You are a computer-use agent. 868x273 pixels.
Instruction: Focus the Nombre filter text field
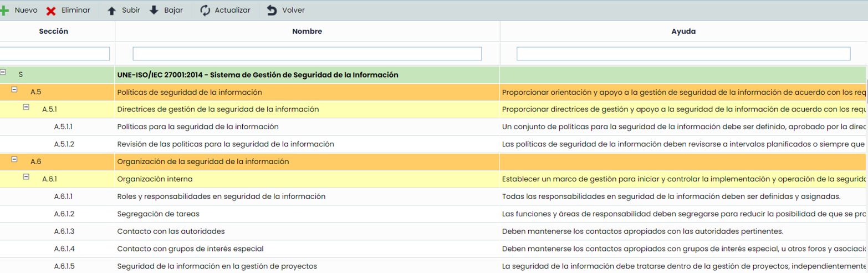307,54
